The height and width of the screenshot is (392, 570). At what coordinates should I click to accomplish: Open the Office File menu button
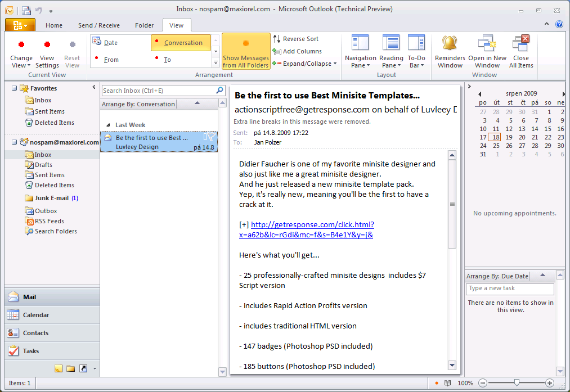pos(20,25)
